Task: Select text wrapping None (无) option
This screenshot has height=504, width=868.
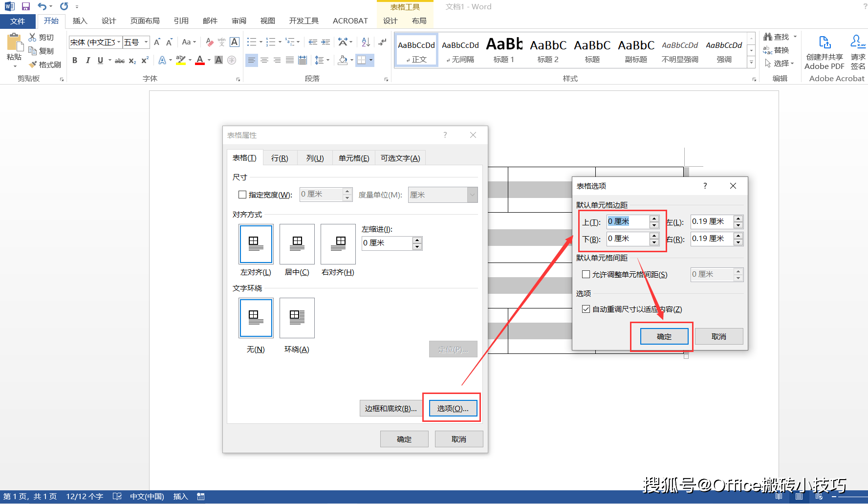Action: (256, 318)
